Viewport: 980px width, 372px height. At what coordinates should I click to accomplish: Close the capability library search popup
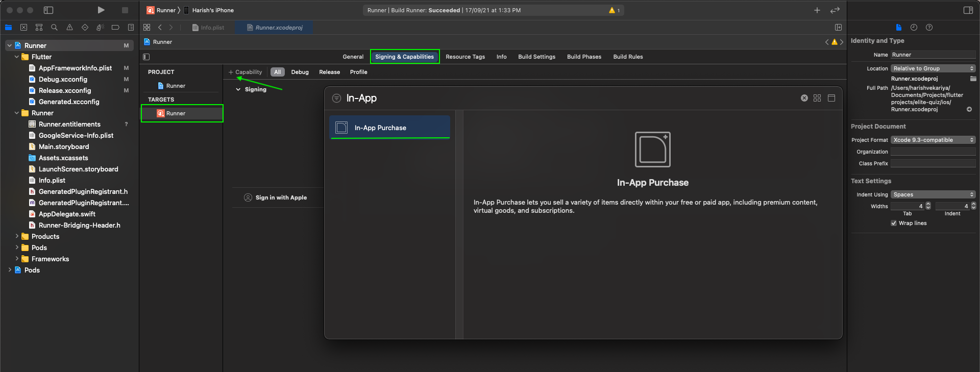804,98
